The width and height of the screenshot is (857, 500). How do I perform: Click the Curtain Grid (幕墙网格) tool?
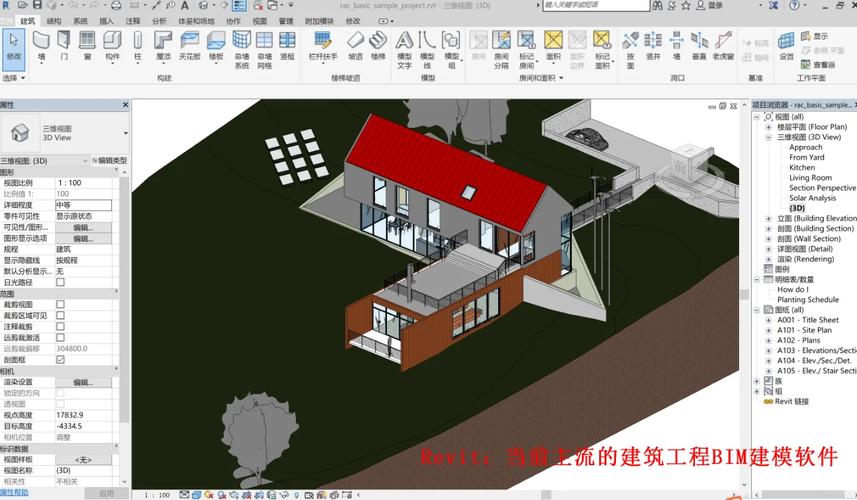click(265, 50)
